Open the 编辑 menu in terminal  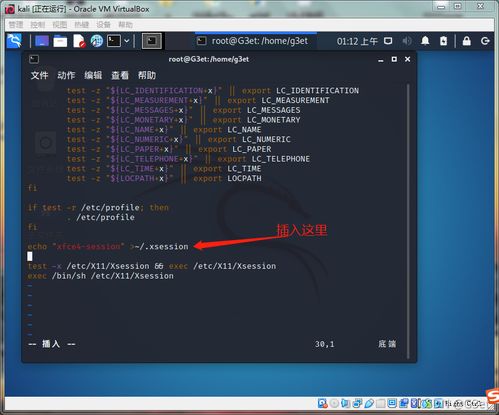tap(93, 75)
